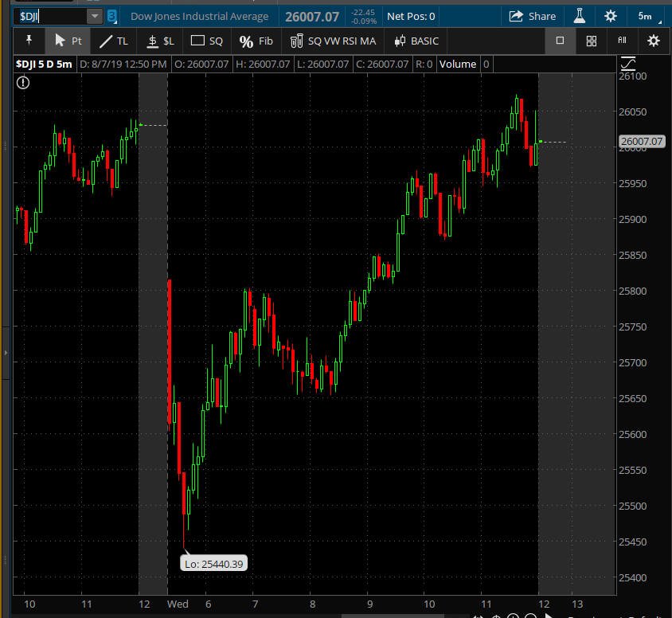Select the Fib retracement tool
Viewport: 672px width, 618px height.
(x=256, y=41)
